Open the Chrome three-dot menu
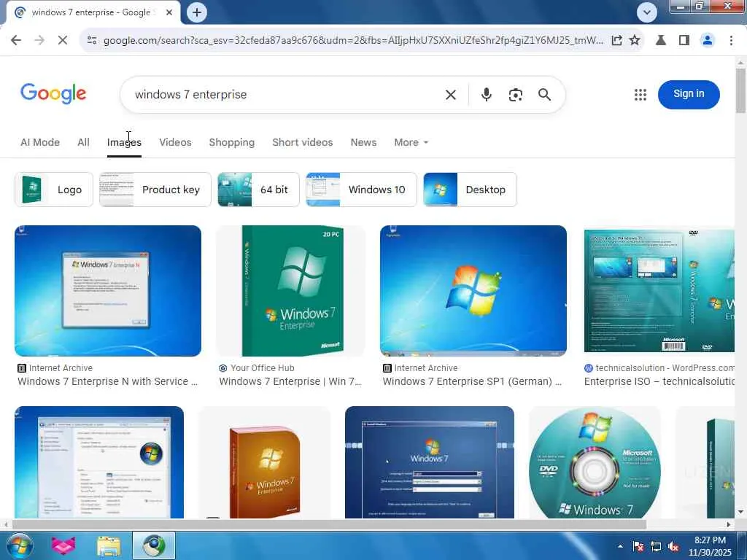Viewport: 747px width, 560px height. [731, 41]
